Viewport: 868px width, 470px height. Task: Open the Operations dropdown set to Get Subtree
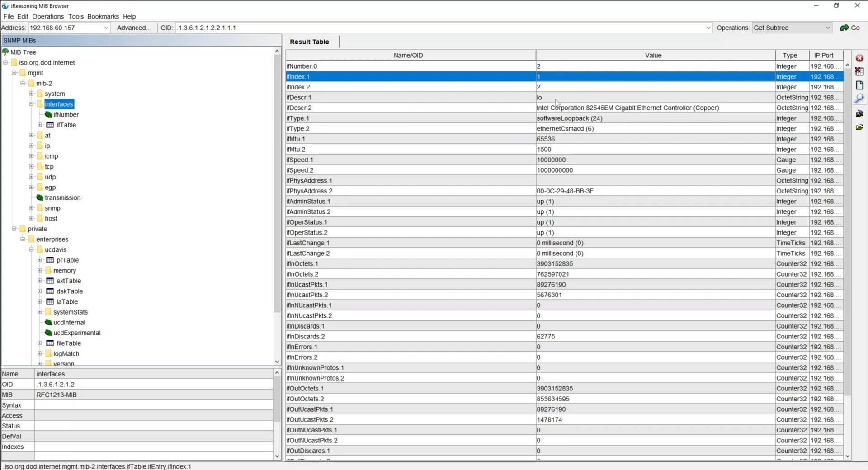[x=827, y=28]
